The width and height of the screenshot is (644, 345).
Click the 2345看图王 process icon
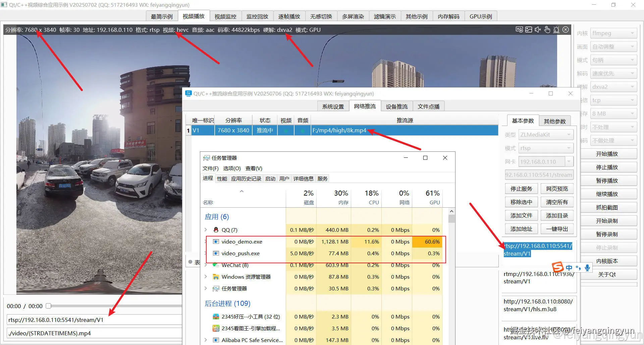(216, 328)
